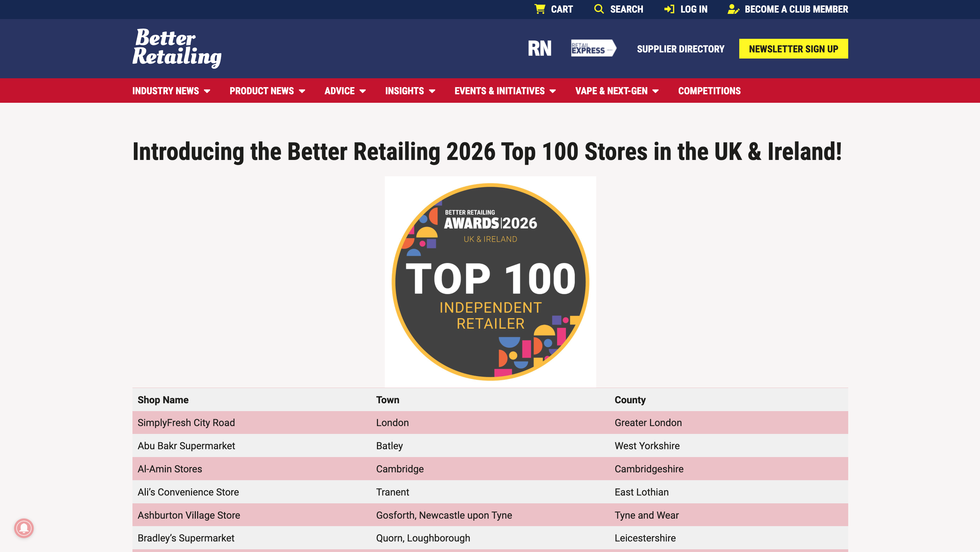Open the Competitions menu item
This screenshot has height=552, width=980.
click(709, 91)
